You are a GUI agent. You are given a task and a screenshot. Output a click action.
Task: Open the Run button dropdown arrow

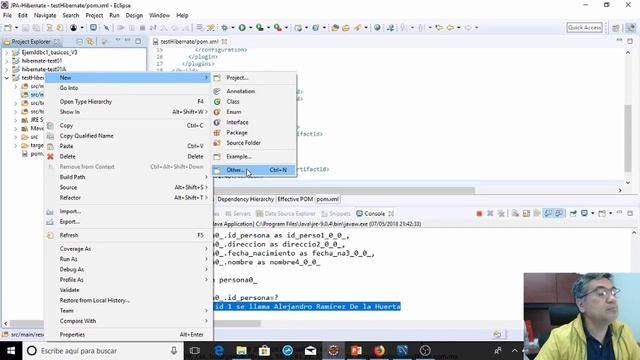(x=250, y=28)
